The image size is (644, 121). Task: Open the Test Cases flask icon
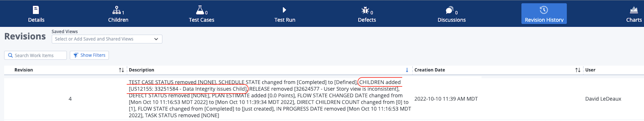200,10
